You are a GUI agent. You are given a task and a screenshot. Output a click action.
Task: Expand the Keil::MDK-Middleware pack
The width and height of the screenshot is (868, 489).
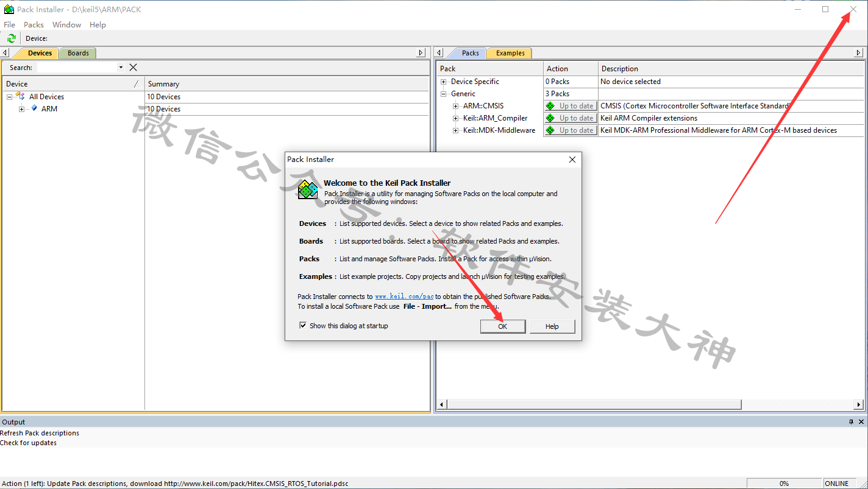[456, 130]
